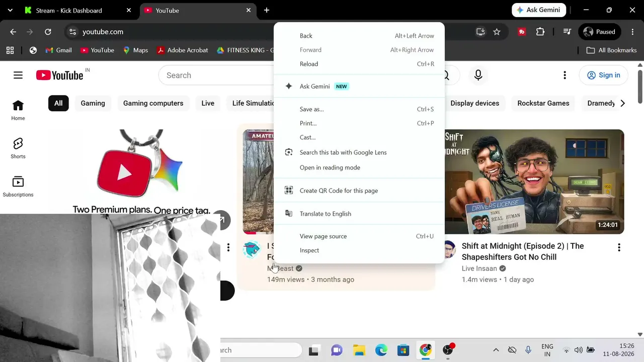Screen dimensions: 644x362
Task: Open options for the Shift at Midnight video
Action: coord(619,247)
